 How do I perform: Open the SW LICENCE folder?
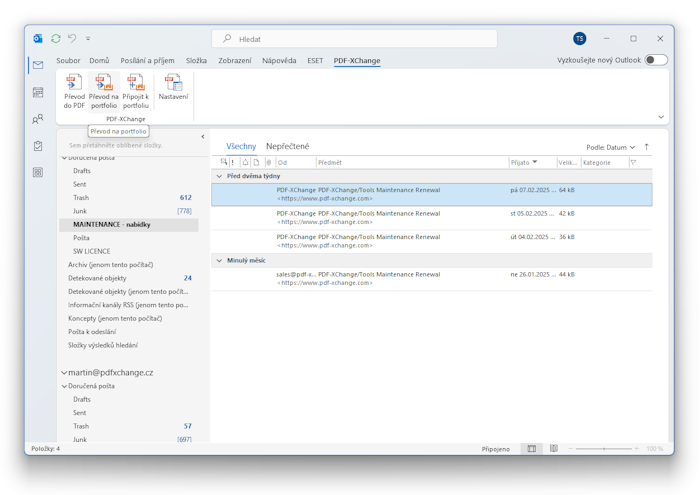click(x=129, y=251)
